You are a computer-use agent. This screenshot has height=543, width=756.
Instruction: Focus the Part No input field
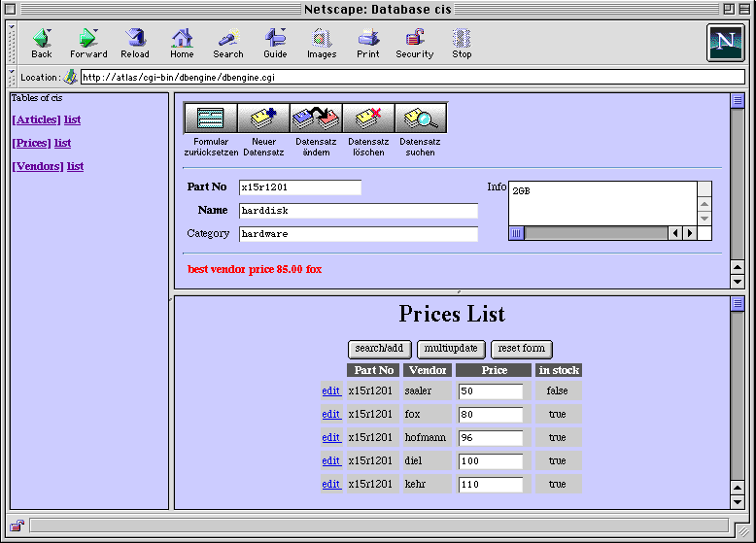coord(299,187)
